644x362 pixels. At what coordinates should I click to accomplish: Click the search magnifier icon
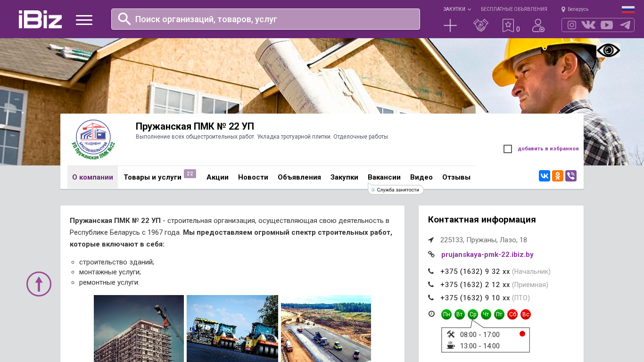point(124,19)
